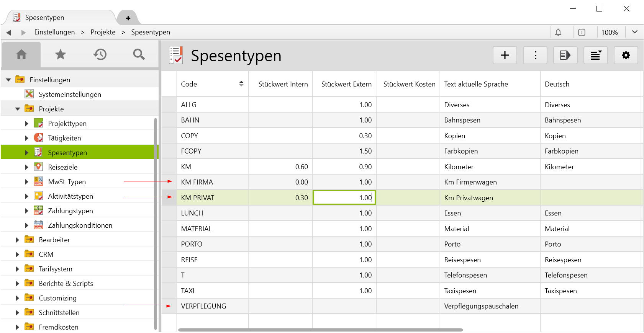Select Reiseziele in the tree

(63, 167)
